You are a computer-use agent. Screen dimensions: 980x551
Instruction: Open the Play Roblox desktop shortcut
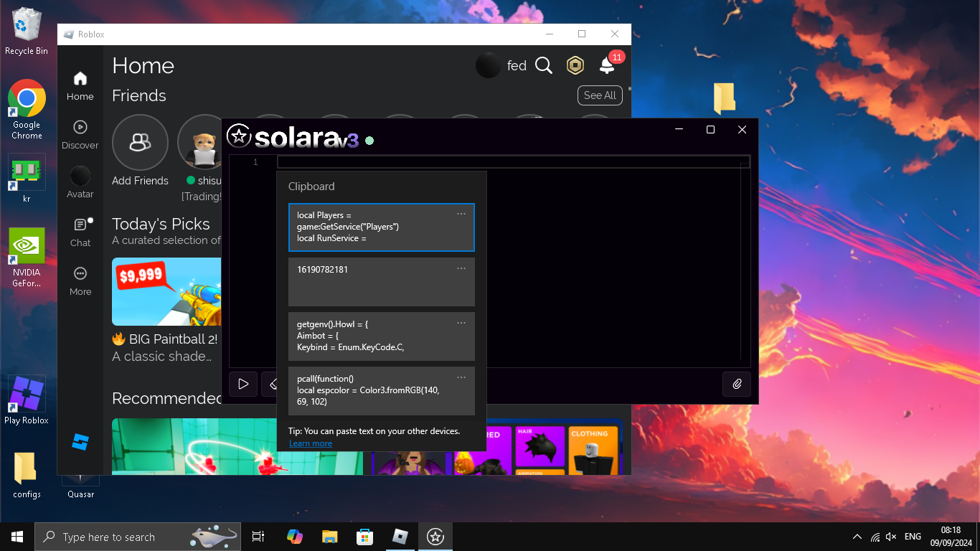point(27,400)
